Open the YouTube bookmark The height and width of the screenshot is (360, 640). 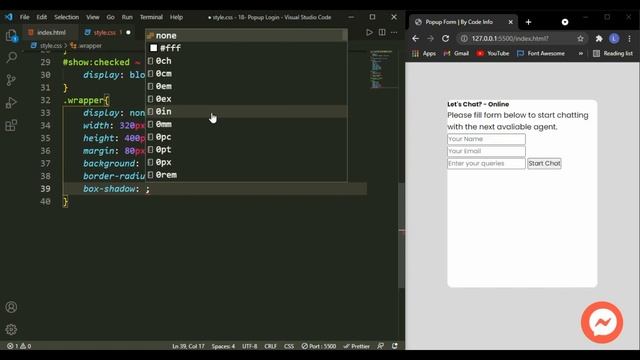[493, 53]
